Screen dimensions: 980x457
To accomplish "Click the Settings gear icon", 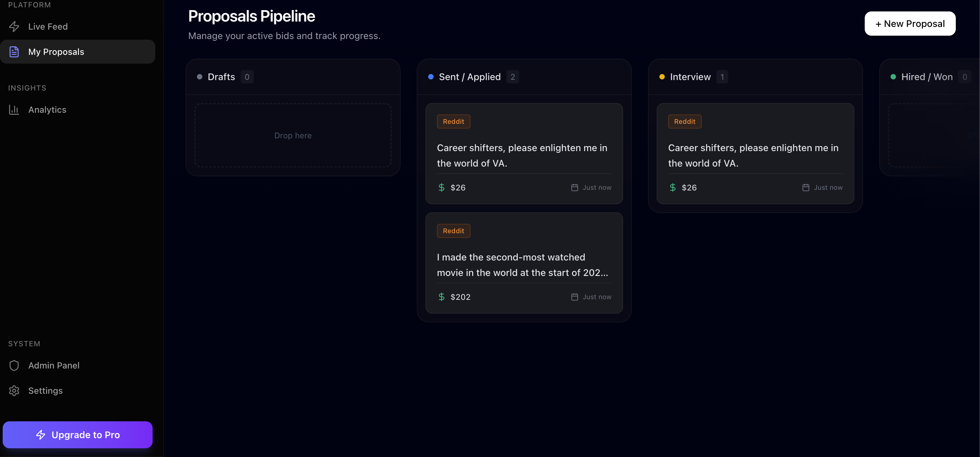I will (14, 391).
